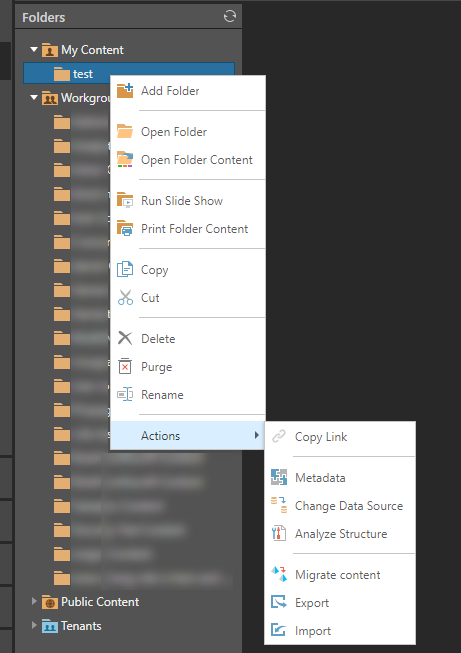
Task: Click the Open Folder Content icon
Action: 125,160
